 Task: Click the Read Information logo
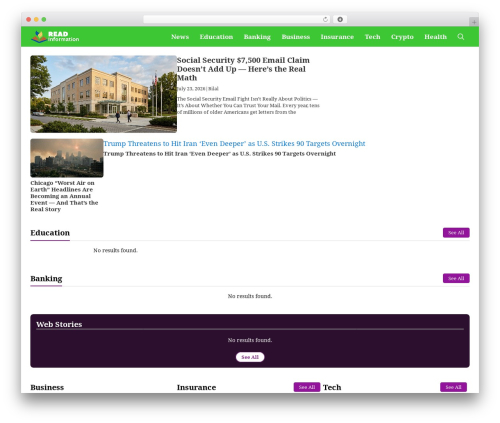(55, 37)
